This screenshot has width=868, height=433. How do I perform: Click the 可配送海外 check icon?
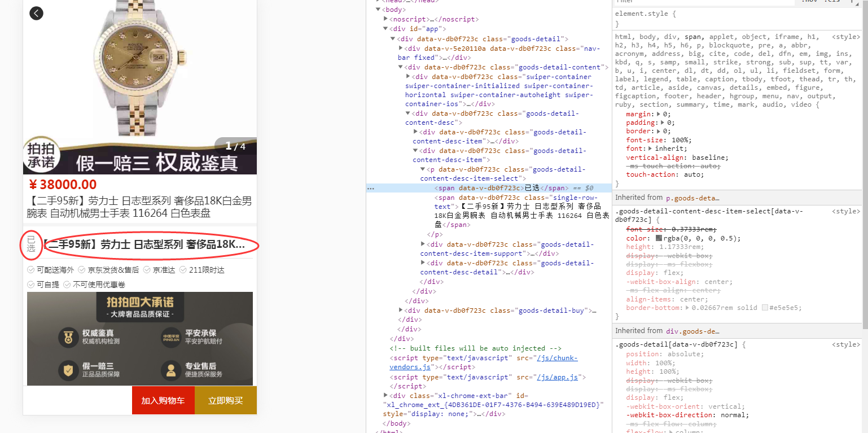coord(31,270)
